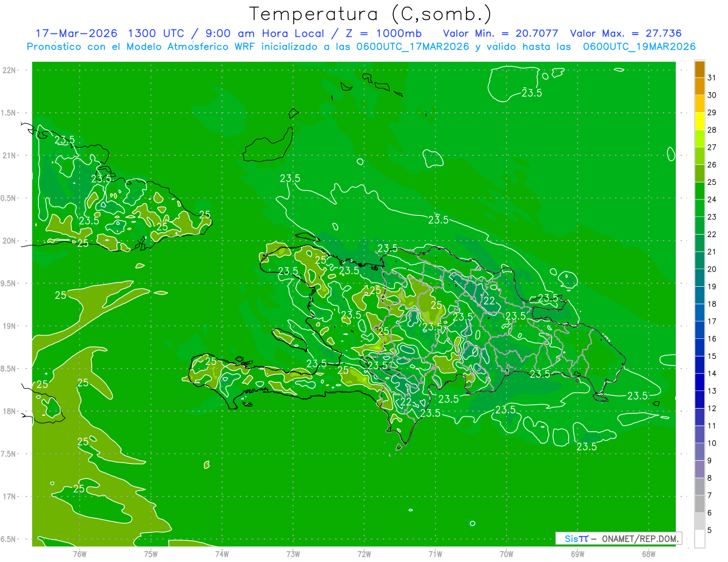Click the 70W longitude axis label
The image size is (728, 562).
click(x=507, y=554)
